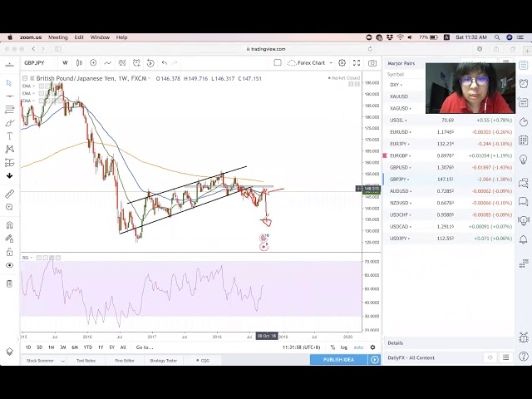Enter fullscreen mode on the chart
Screen dimensions: 532x399
357,63
